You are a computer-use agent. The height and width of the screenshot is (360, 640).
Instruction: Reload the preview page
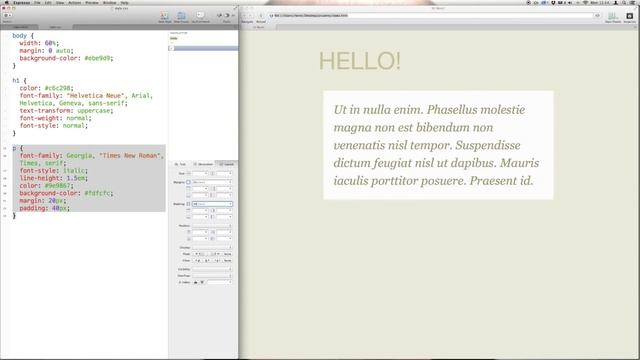click(261, 16)
